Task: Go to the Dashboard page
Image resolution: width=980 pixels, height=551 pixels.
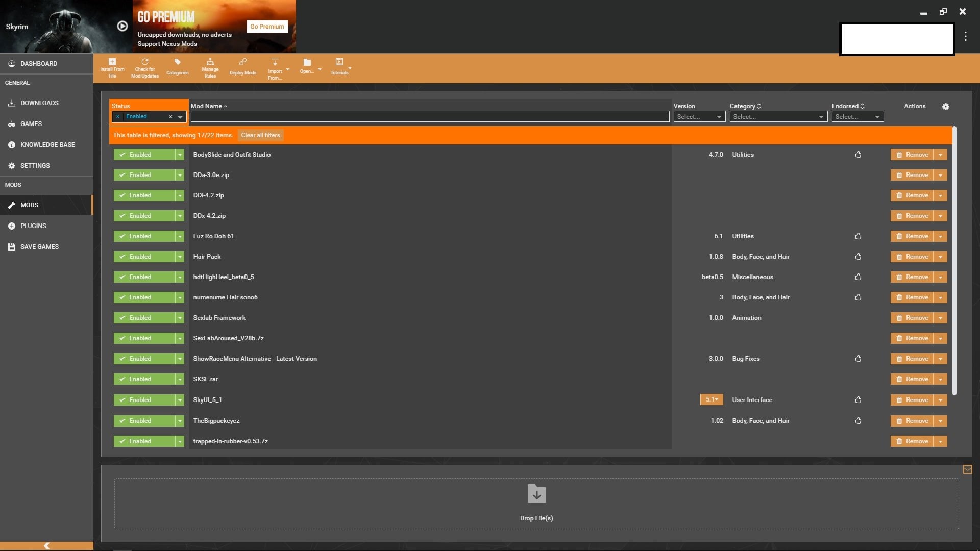Action: pyautogui.click(x=46, y=64)
